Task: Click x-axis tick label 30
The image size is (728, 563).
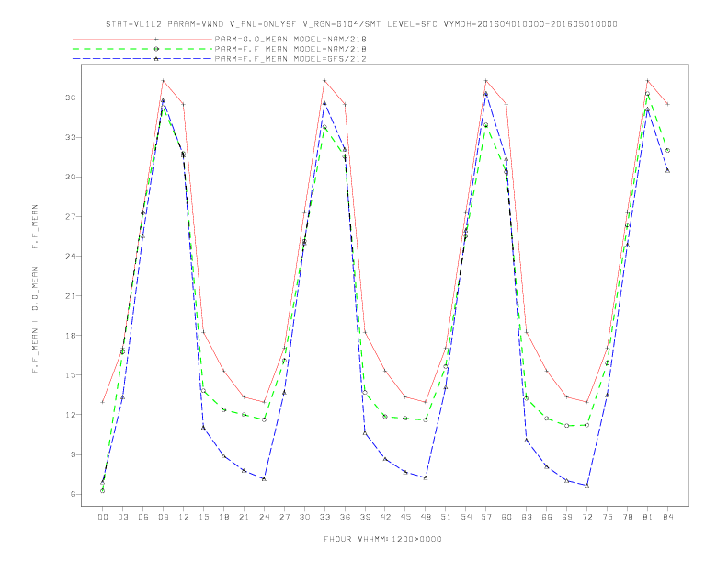Action: pos(304,517)
